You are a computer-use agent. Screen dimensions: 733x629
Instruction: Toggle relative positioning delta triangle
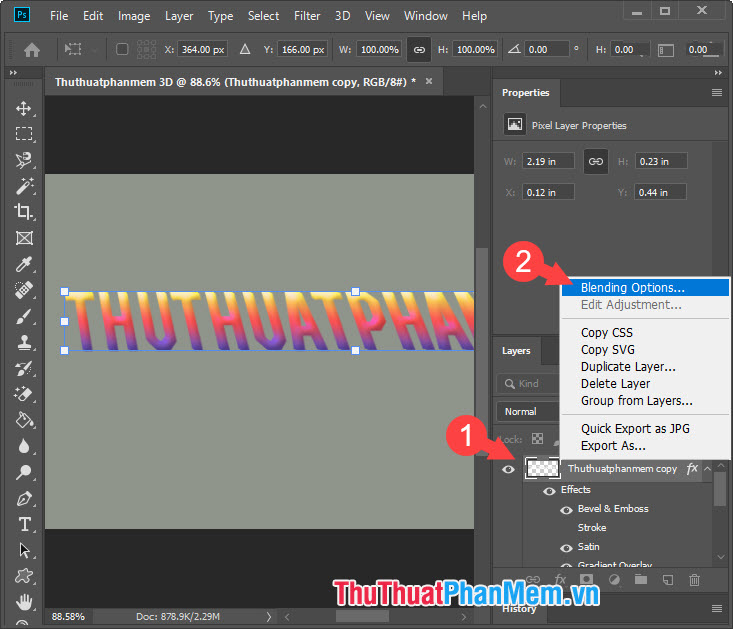click(x=245, y=49)
